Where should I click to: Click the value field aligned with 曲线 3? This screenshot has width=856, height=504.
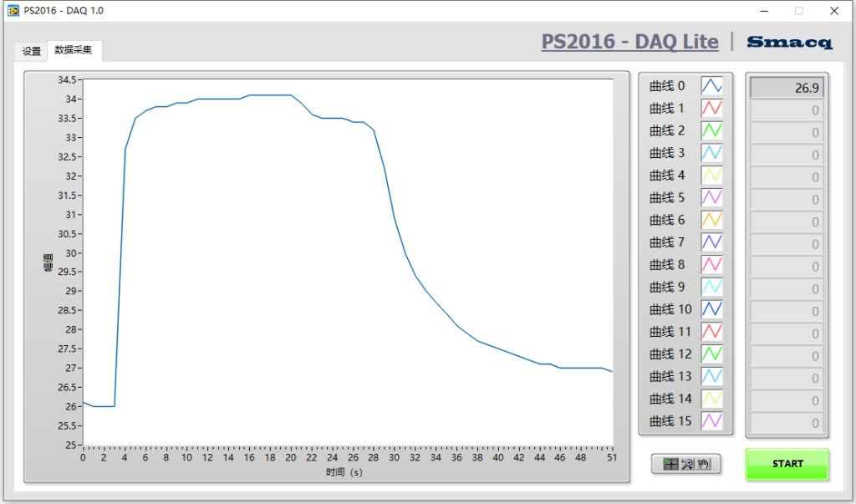click(x=787, y=155)
